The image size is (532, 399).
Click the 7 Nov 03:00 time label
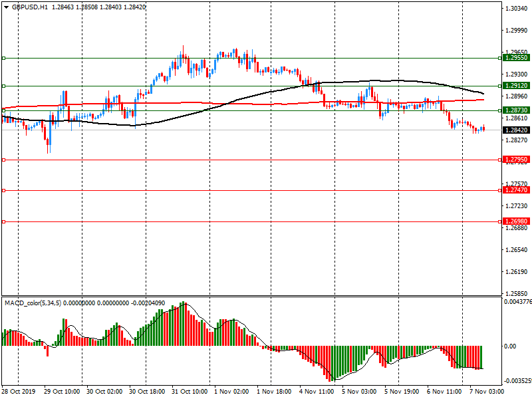coord(487,392)
